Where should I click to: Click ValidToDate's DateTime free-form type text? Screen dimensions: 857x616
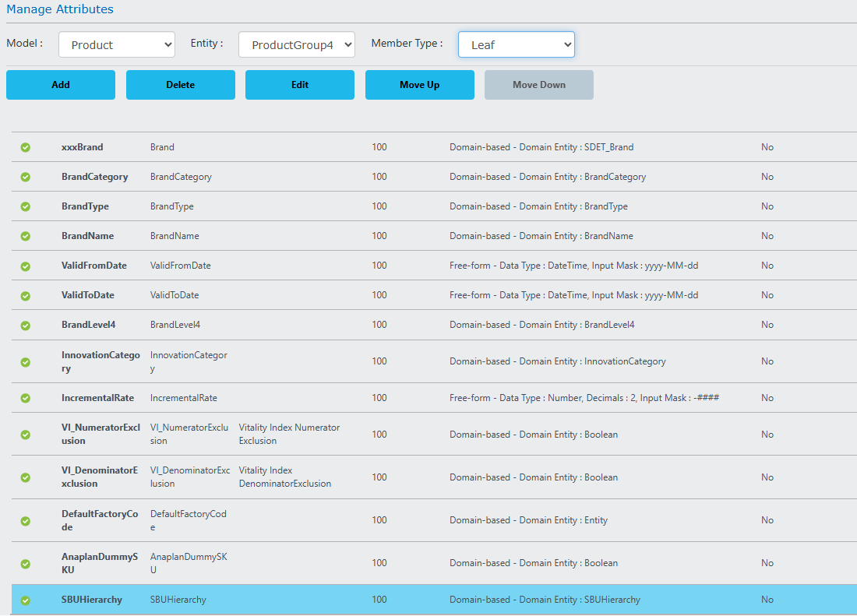tap(574, 295)
